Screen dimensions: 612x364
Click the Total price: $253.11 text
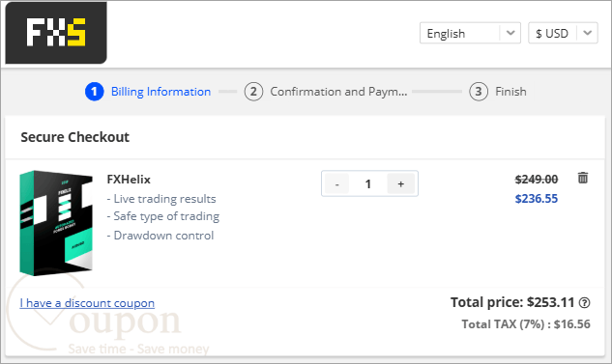pos(512,302)
